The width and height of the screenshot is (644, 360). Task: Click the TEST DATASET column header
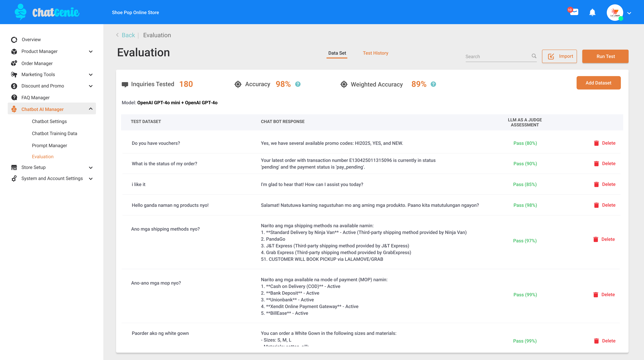[x=146, y=122]
